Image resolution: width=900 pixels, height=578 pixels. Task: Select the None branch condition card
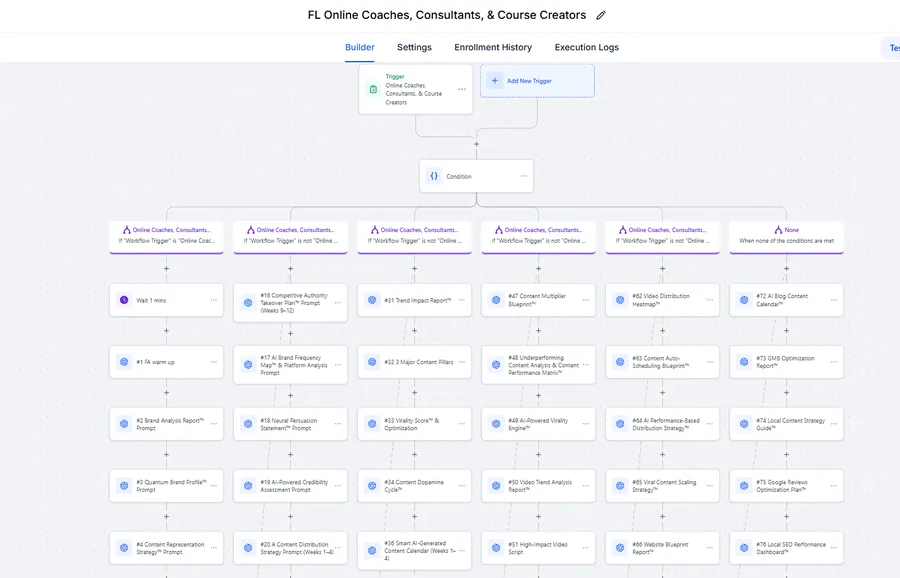(786, 236)
